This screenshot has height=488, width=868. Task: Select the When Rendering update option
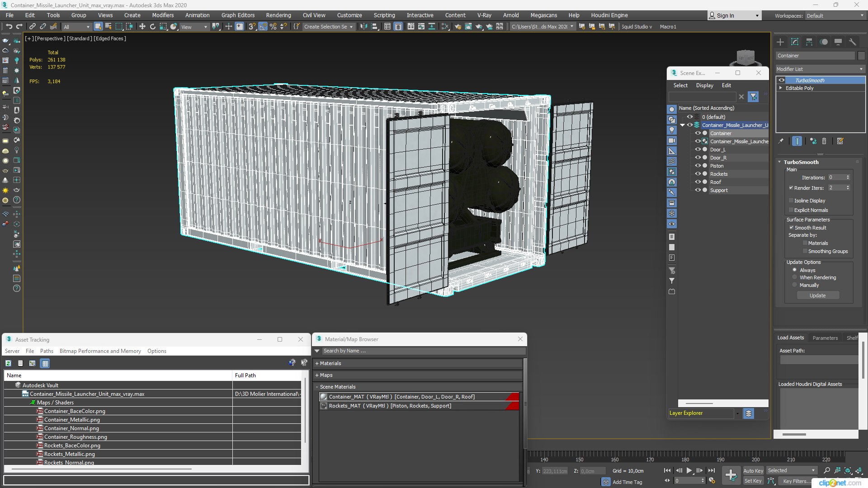[794, 277]
